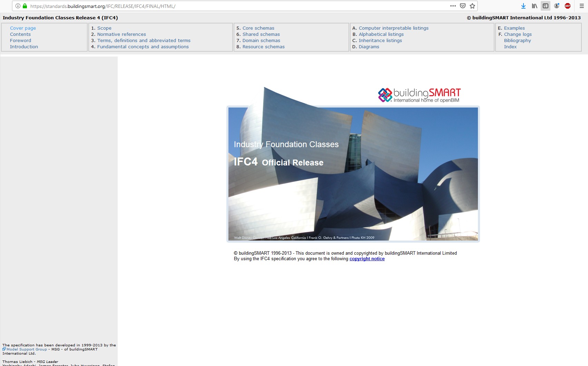This screenshot has width=588, height=366.
Task: Save the page to Pocket using its icon
Action: [463, 6]
